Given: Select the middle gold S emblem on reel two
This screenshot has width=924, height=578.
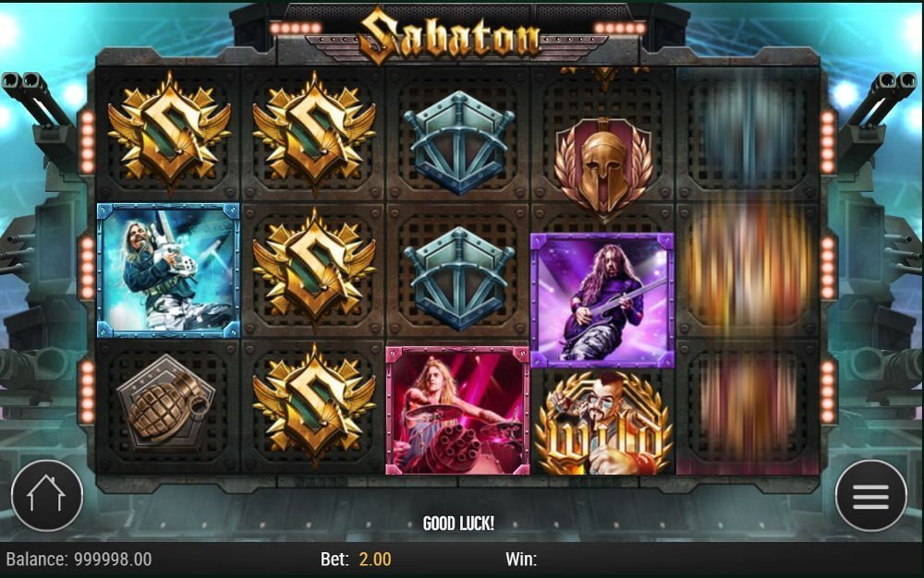Looking at the screenshot, I should (314, 269).
